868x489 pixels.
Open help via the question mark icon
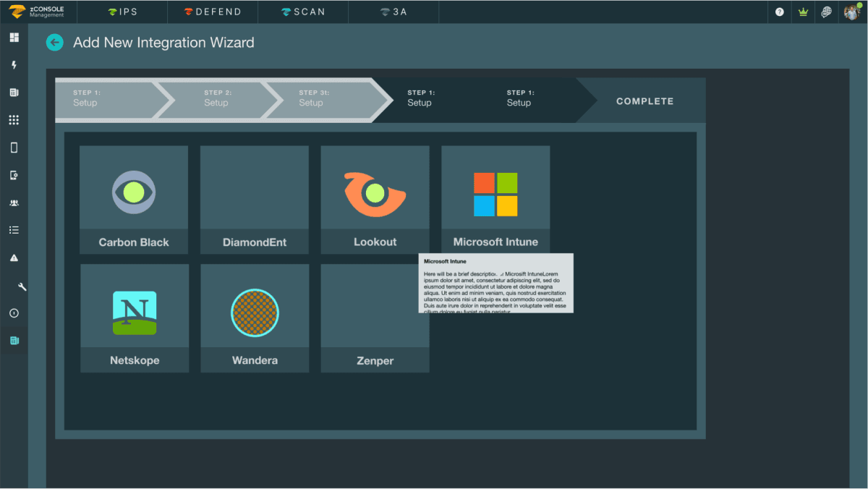pyautogui.click(x=779, y=12)
